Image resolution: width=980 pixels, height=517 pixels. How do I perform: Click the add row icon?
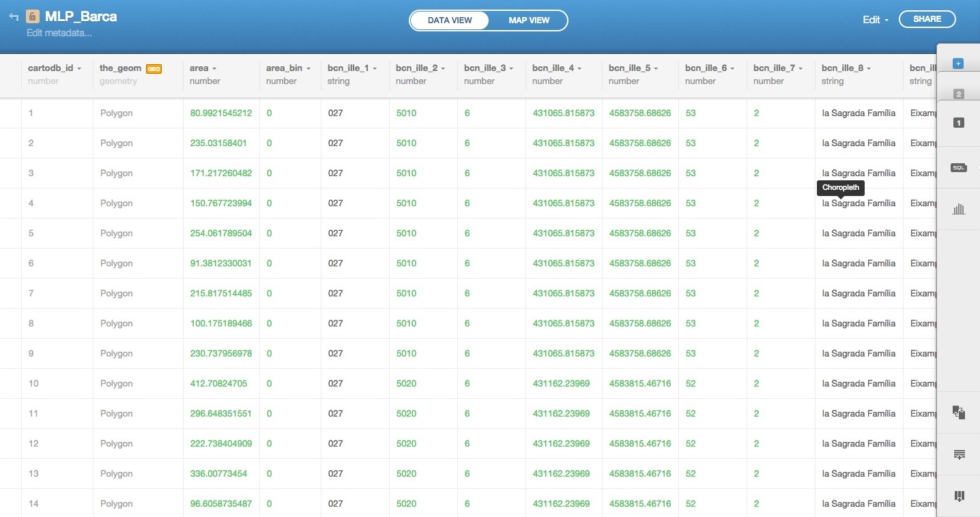tap(959, 455)
